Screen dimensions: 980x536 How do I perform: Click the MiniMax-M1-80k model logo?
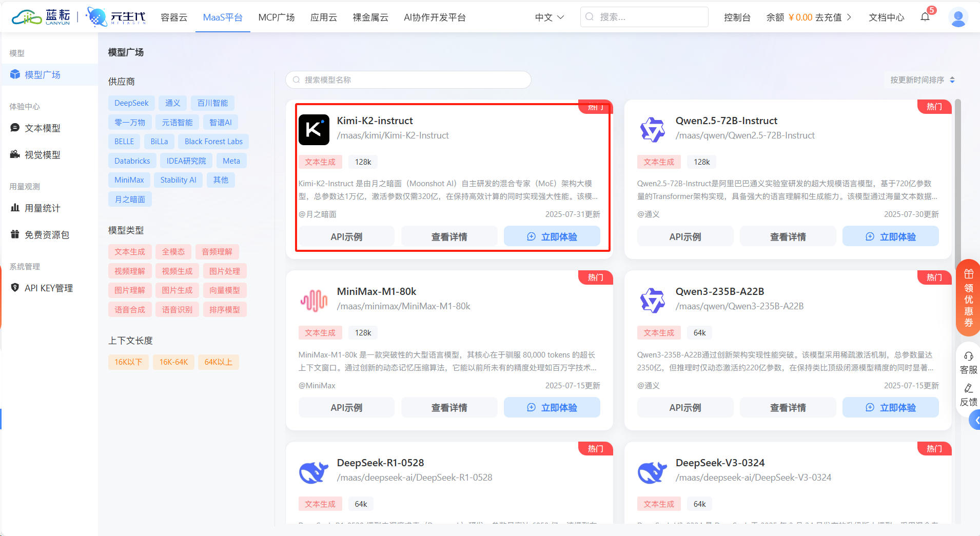click(314, 301)
